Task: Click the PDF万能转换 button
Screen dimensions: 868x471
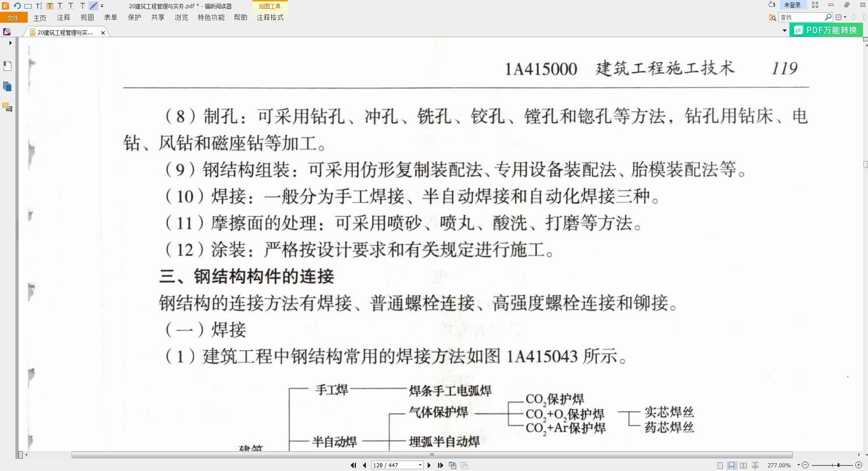Action: tap(826, 29)
